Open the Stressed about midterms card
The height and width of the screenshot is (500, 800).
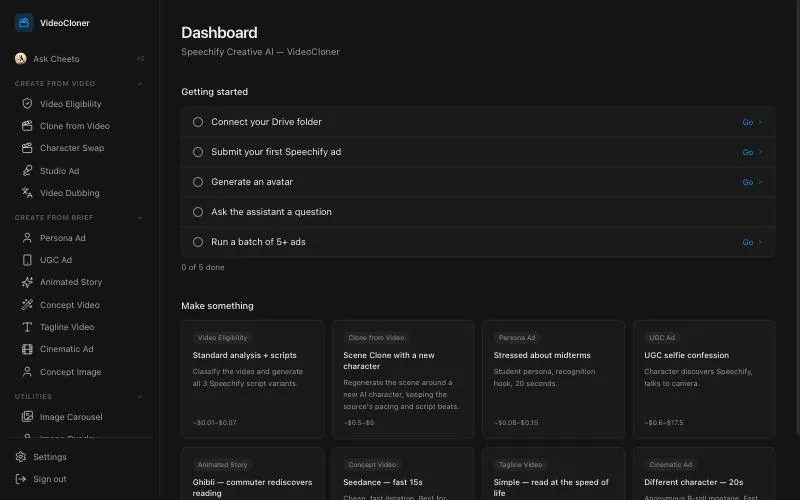554,379
